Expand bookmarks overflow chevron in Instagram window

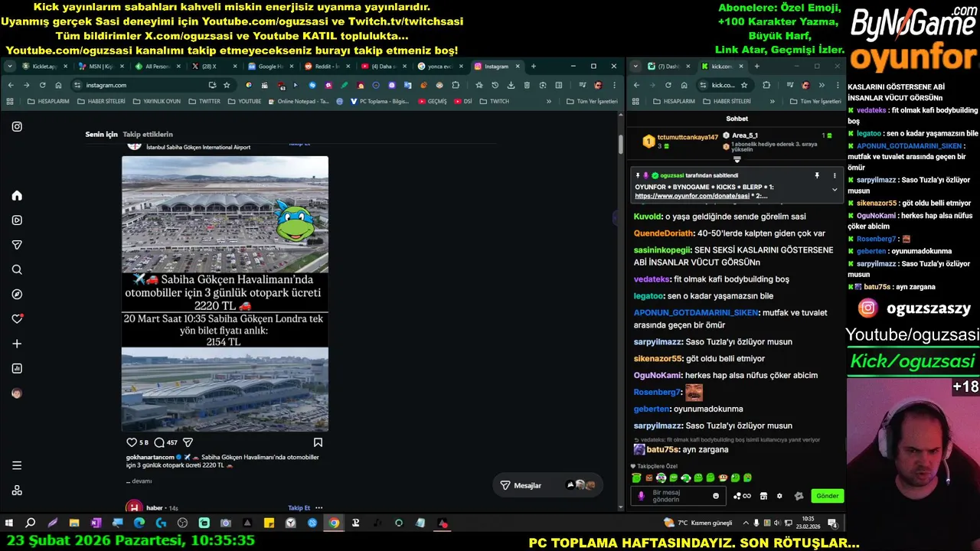(x=549, y=101)
